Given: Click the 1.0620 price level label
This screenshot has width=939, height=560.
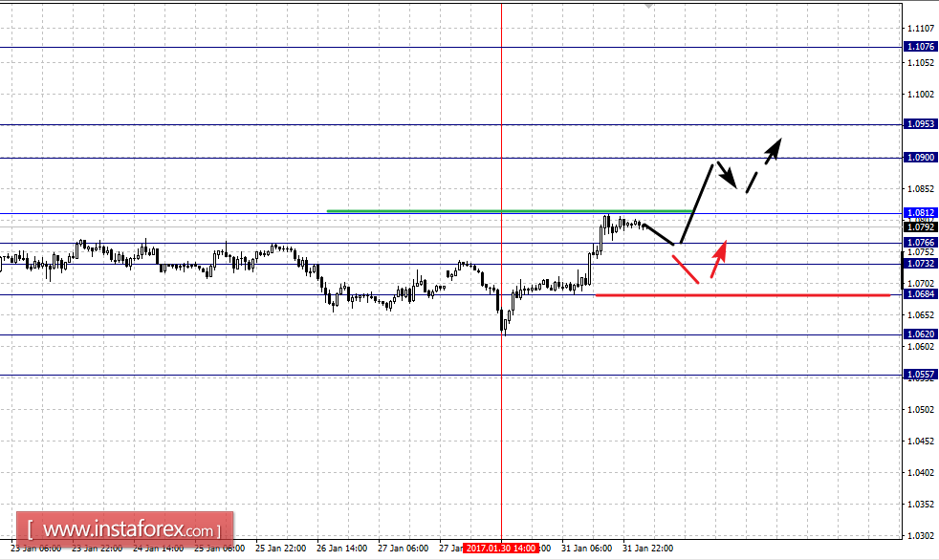Looking at the screenshot, I should (921, 334).
